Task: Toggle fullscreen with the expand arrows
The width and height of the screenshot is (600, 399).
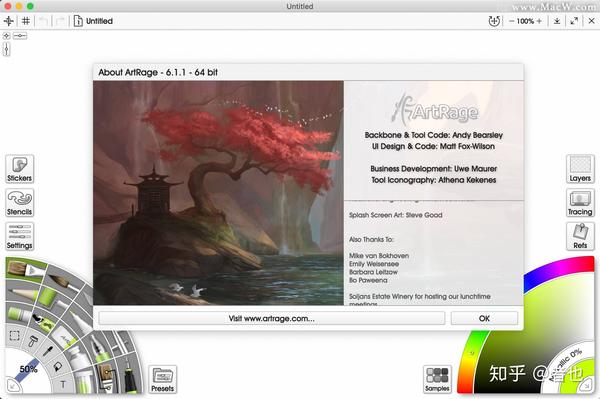Action: click(574, 21)
